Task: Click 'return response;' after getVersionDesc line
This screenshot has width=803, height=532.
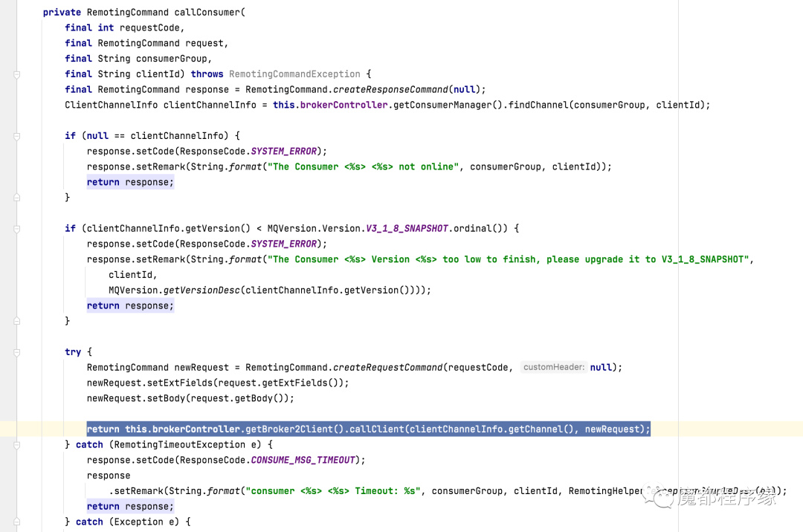Action: click(x=130, y=306)
